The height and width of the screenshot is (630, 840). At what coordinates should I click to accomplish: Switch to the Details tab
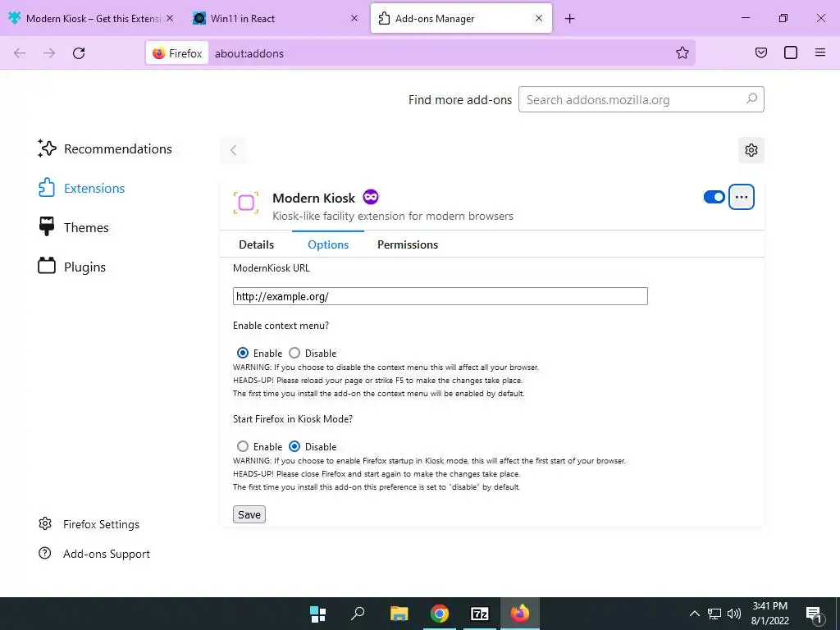[x=256, y=244]
